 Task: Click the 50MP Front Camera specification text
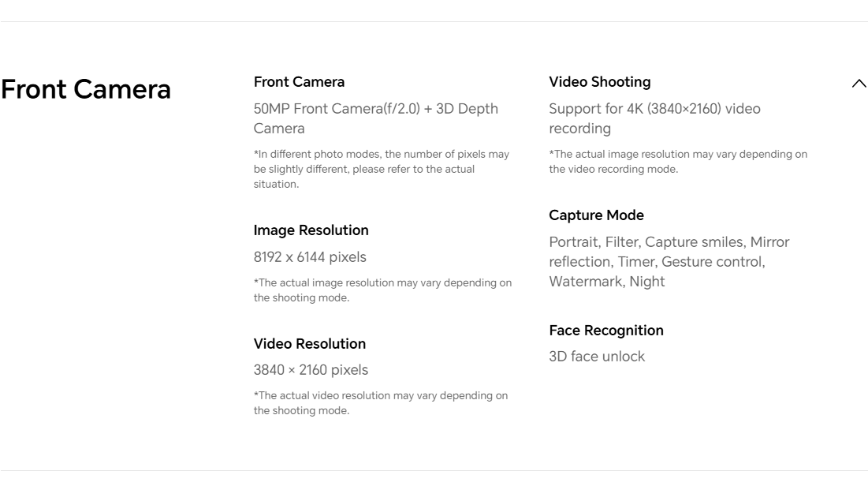[375, 118]
